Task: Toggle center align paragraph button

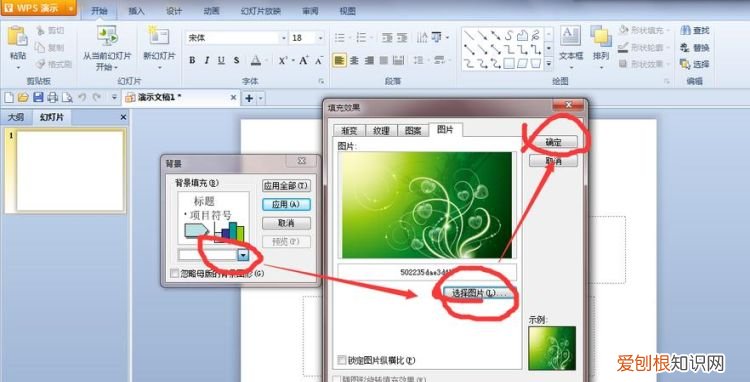Action: [354, 61]
